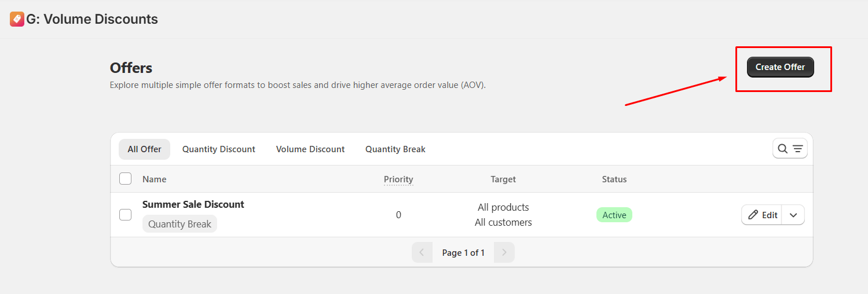Click the Create Offer button
This screenshot has width=868, height=294.
(780, 67)
